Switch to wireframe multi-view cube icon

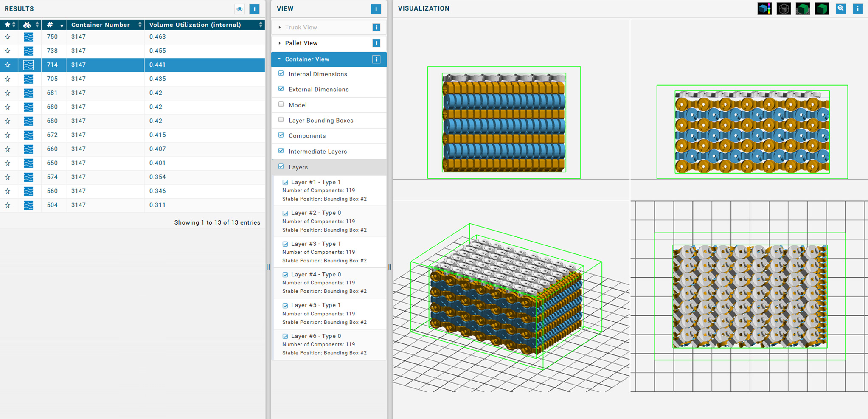(x=784, y=8)
